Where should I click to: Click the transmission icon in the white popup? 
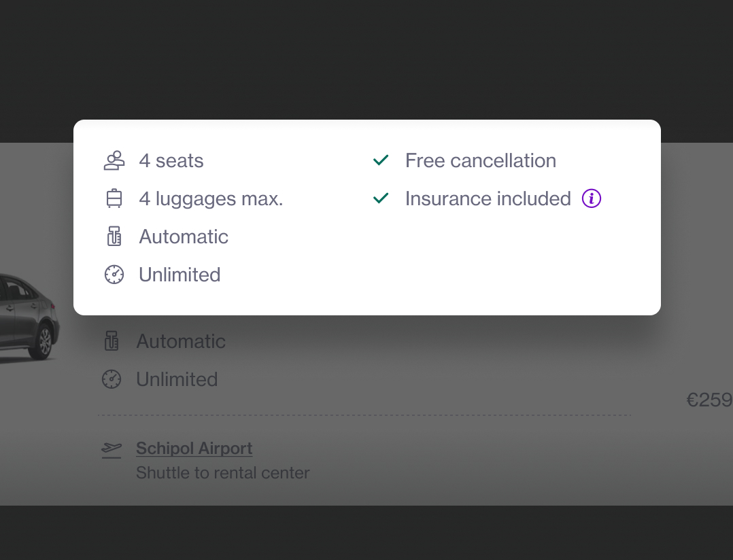pyautogui.click(x=114, y=237)
